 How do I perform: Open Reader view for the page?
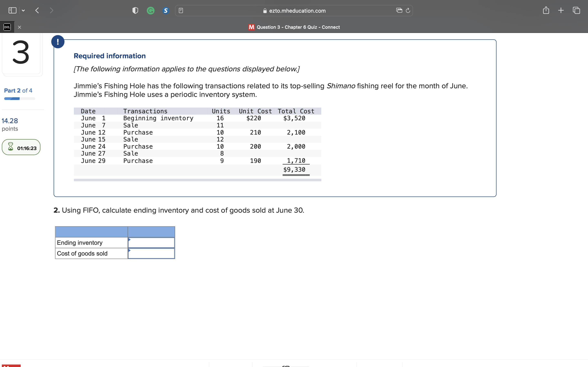tap(181, 10)
